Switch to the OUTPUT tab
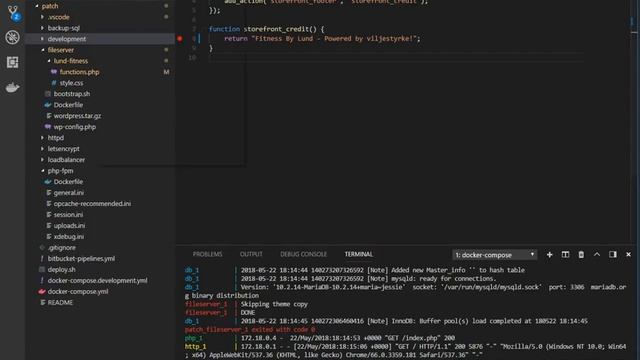The image size is (640, 360). [251, 254]
